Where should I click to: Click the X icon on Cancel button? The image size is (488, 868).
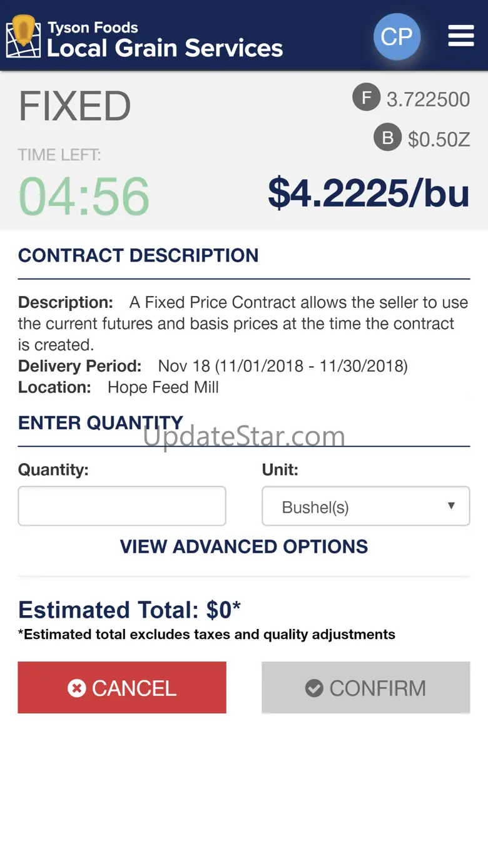tap(76, 688)
